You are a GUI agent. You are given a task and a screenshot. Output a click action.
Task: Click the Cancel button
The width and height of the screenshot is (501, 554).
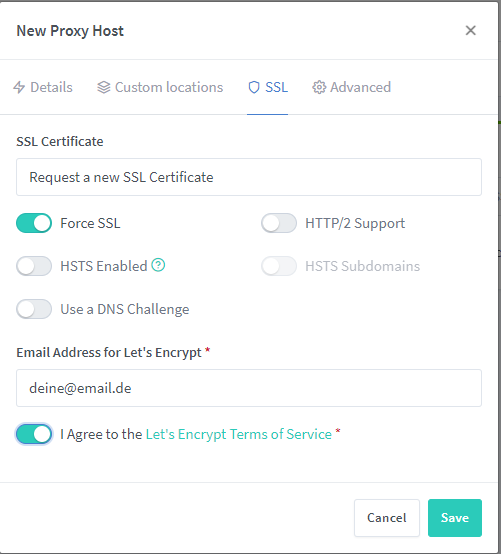click(x=387, y=518)
